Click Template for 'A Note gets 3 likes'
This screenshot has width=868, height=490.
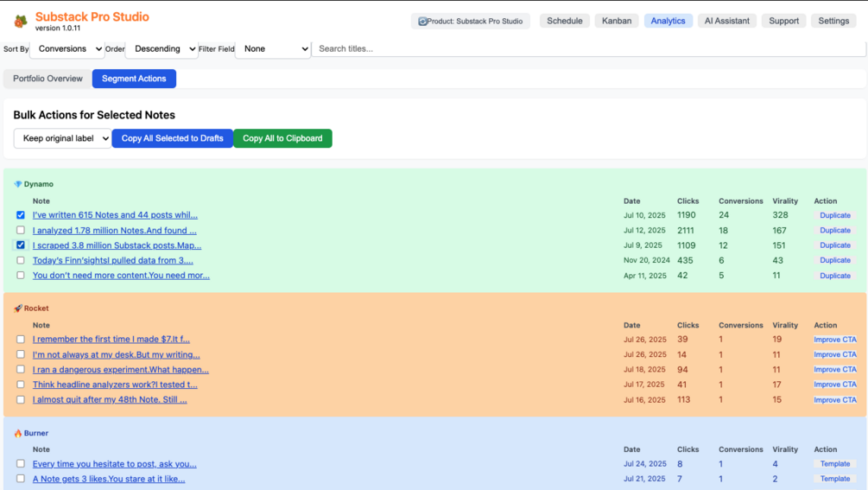(x=835, y=479)
